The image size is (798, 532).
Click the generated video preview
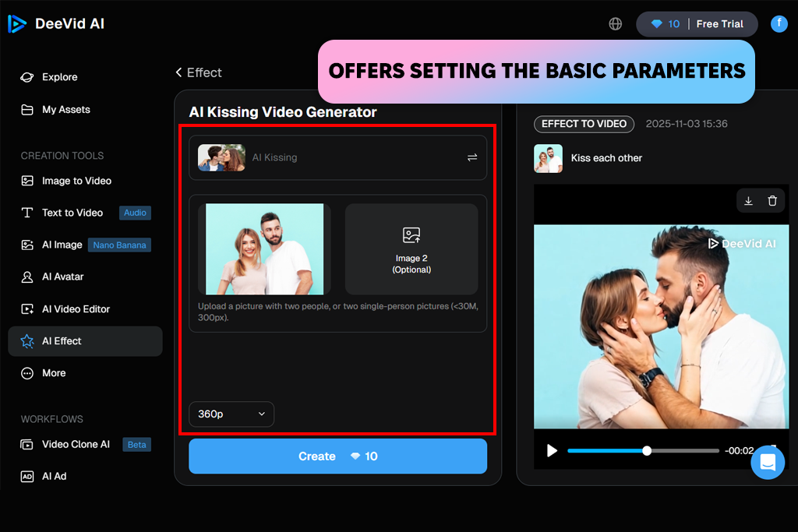pyautogui.click(x=661, y=326)
